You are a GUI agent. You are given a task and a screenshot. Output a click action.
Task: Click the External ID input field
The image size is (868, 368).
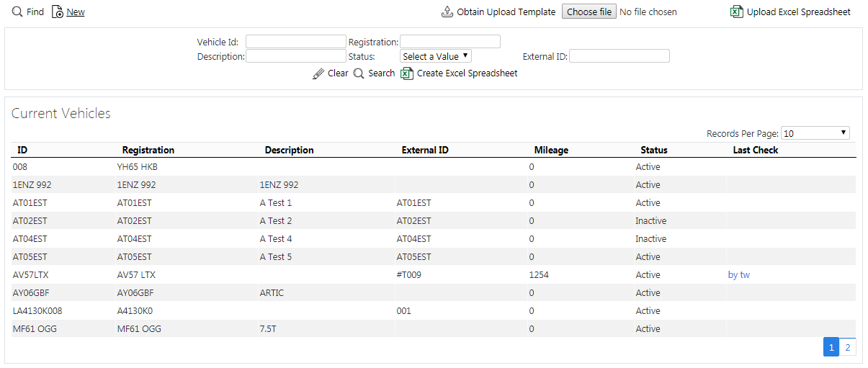point(619,56)
